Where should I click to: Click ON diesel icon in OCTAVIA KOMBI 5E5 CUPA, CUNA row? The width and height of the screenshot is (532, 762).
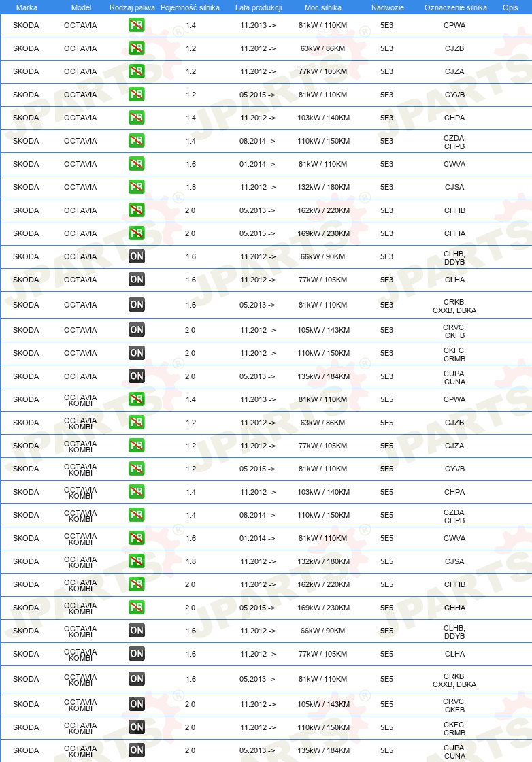[137, 750]
